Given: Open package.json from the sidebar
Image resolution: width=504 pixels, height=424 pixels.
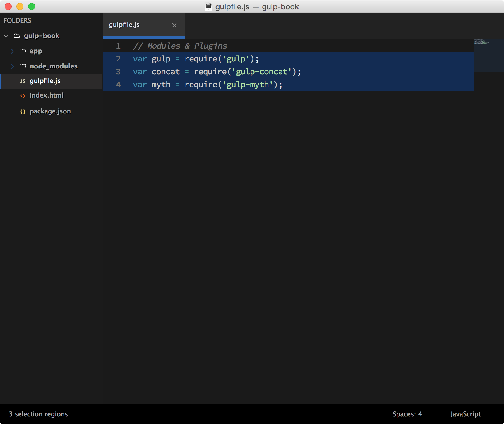Looking at the screenshot, I should pyautogui.click(x=50, y=111).
